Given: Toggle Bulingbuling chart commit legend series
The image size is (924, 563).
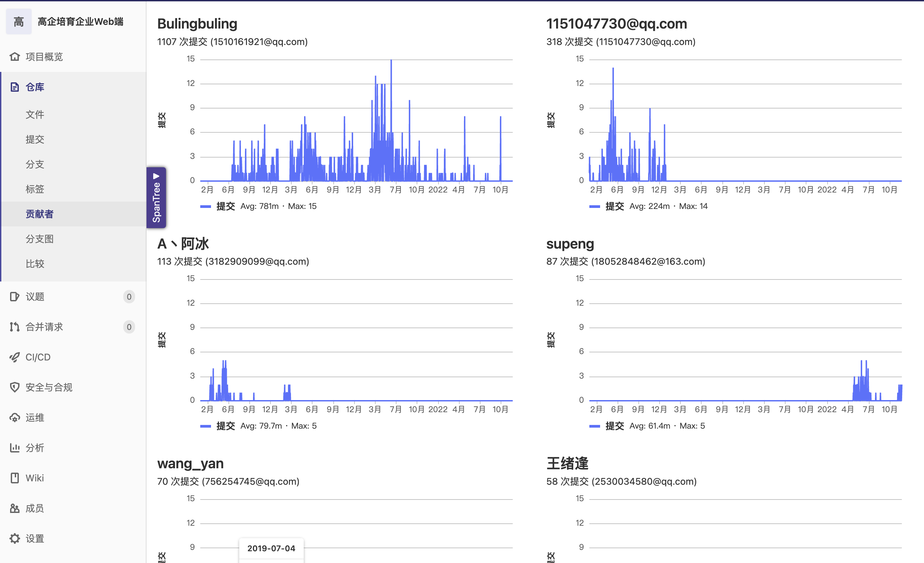Looking at the screenshot, I should (x=225, y=206).
